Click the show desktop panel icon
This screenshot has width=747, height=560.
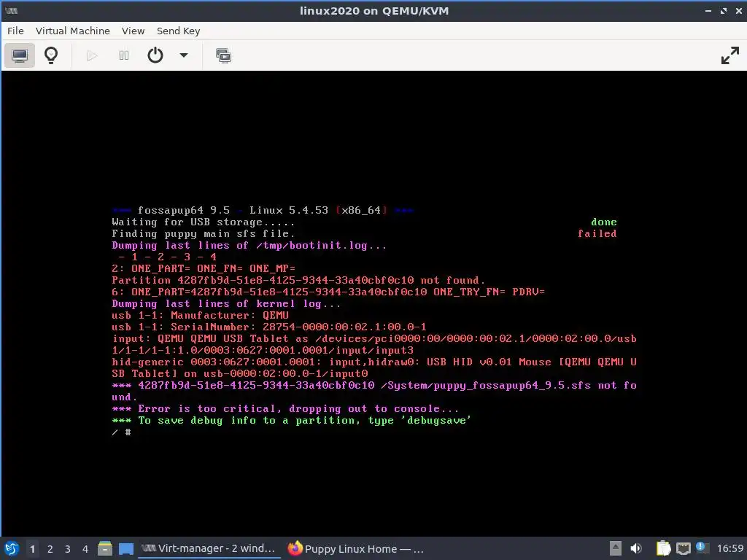click(x=125, y=549)
